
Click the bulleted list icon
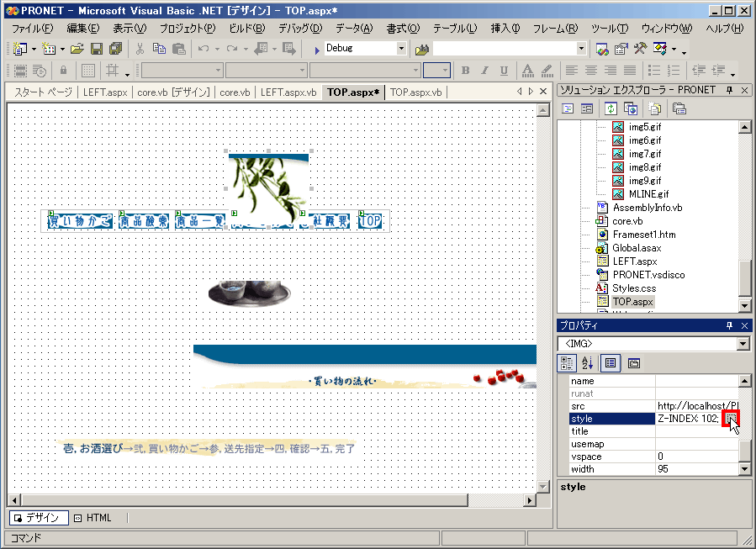[653, 71]
